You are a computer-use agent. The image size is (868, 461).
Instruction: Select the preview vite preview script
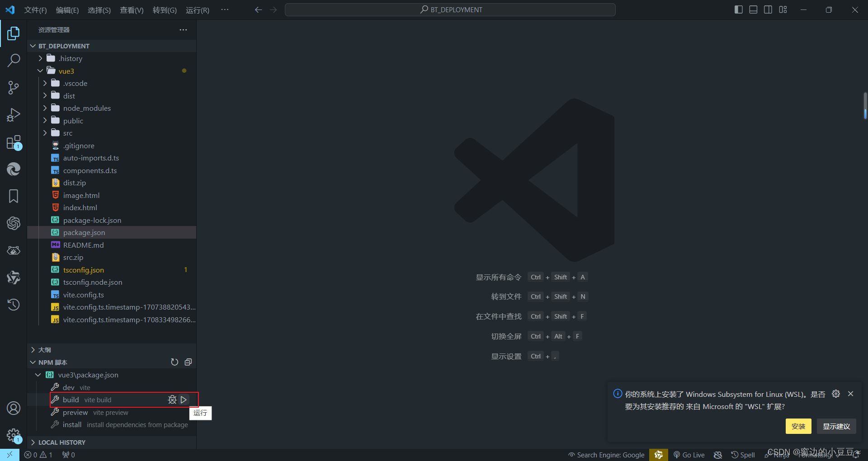pos(112,412)
